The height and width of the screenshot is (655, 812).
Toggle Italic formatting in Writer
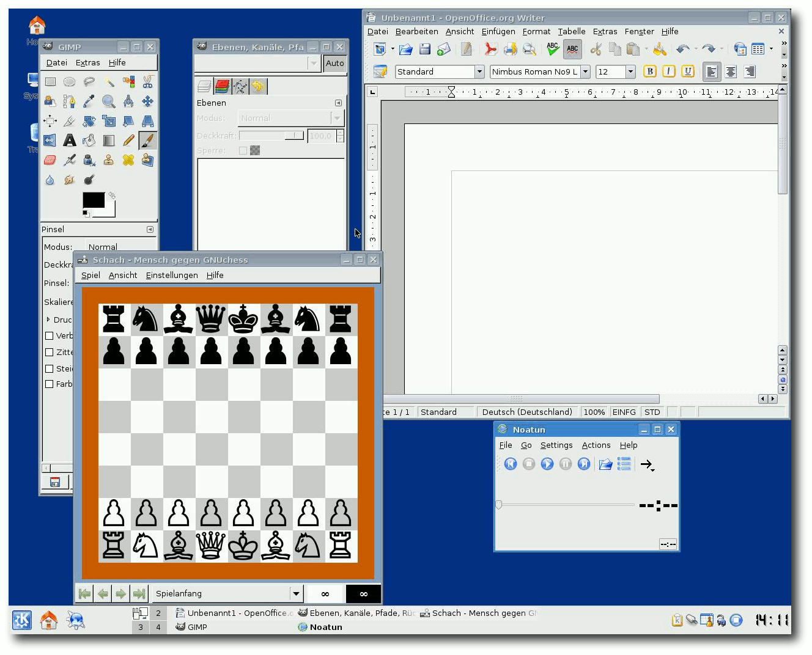click(x=669, y=71)
